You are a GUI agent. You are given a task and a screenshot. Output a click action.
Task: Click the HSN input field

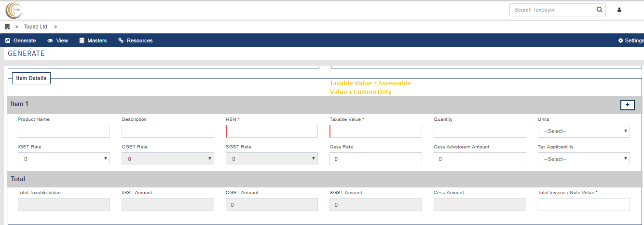(x=272, y=131)
